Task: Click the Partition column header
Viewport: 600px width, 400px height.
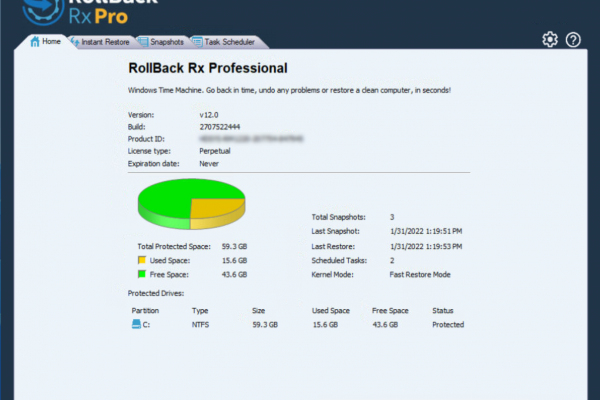Action: [x=145, y=310]
